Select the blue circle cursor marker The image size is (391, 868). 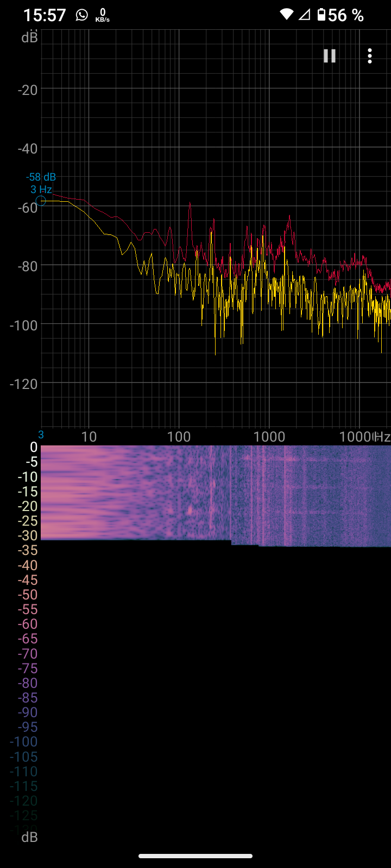pyautogui.click(x=41, y=201)
